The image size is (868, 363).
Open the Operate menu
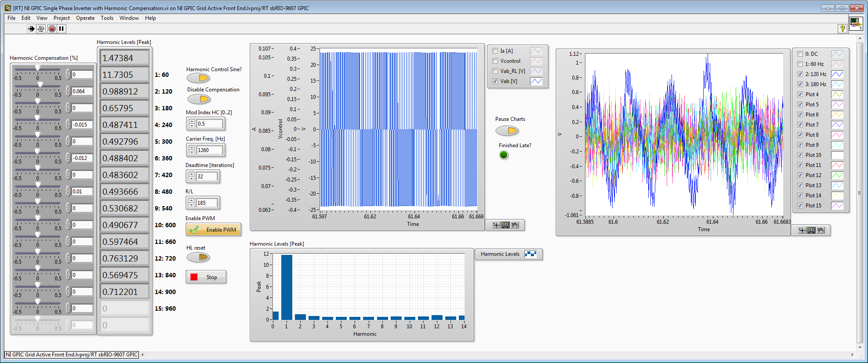pos(85,18)
